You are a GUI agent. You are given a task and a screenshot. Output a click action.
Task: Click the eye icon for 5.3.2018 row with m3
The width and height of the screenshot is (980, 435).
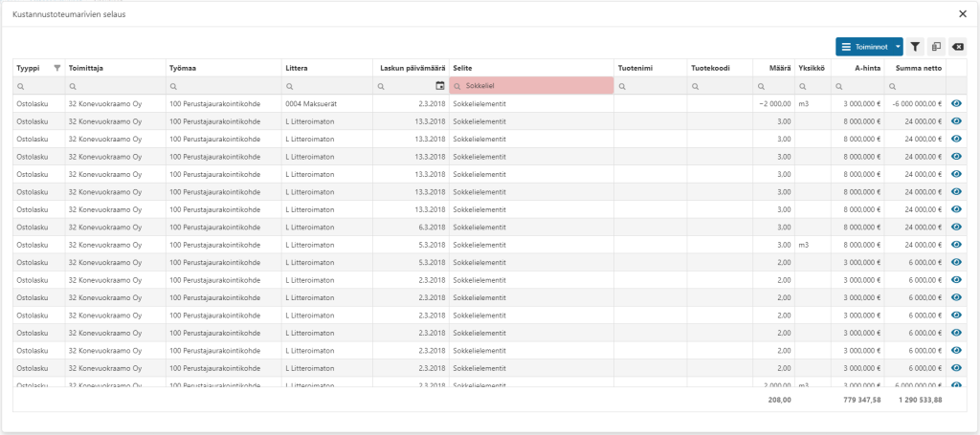956,245
